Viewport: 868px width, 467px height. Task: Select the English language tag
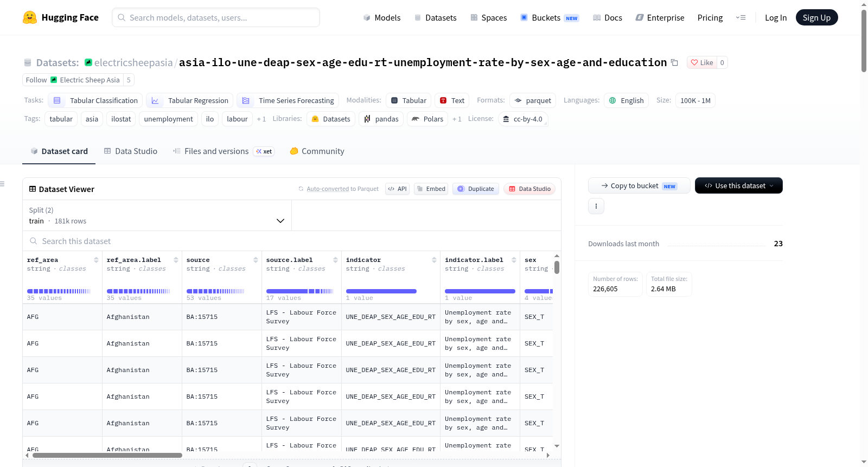[626, 100]
